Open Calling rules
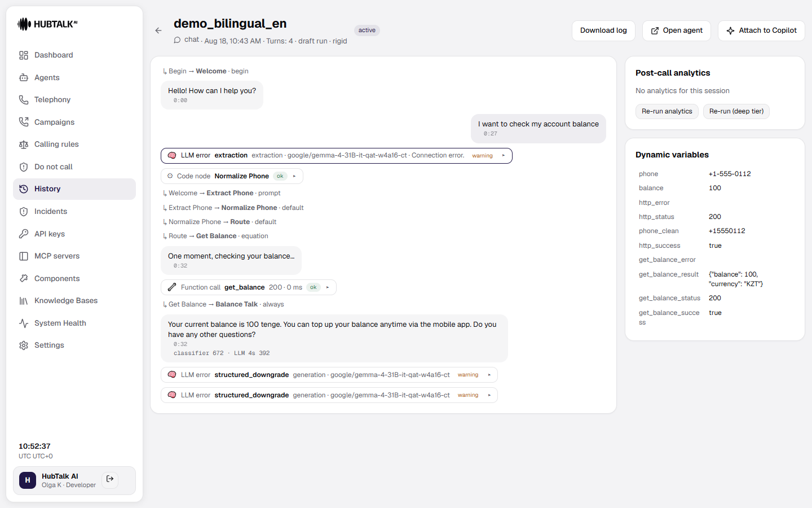 pos(74,144)
